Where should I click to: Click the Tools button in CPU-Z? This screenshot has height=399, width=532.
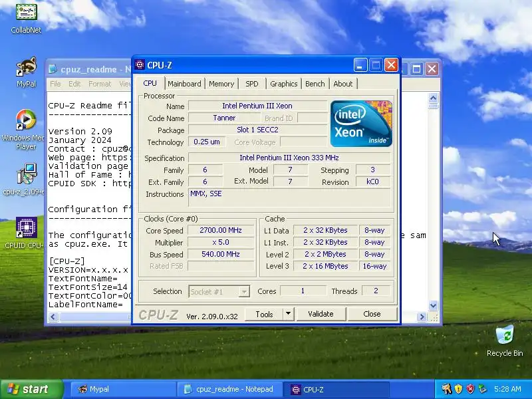pyautogui.click(x=264, y=314)
